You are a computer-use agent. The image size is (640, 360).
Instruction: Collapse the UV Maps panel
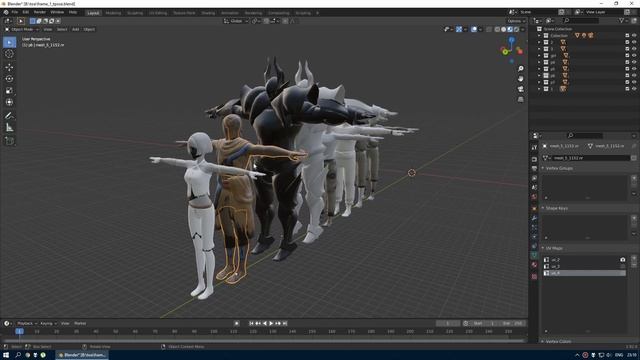543,248
